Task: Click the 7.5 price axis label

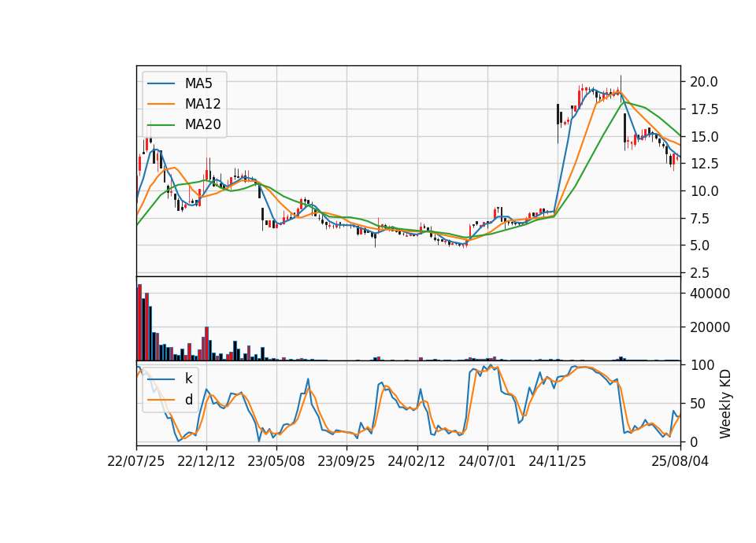Action: [699, 219]
